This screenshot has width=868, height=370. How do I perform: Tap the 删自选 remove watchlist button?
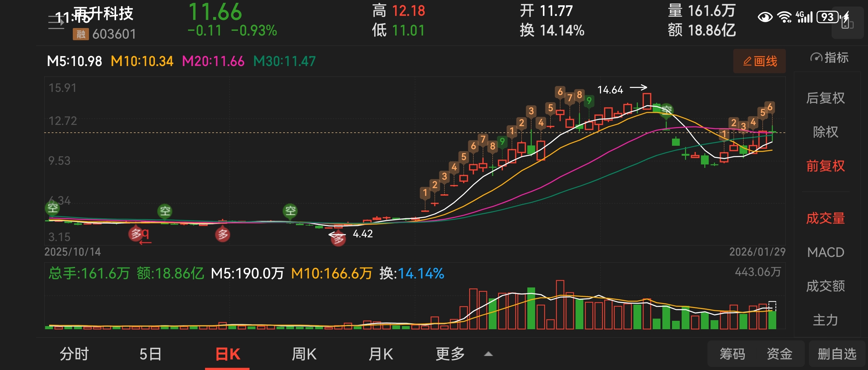tap(837, 354)
